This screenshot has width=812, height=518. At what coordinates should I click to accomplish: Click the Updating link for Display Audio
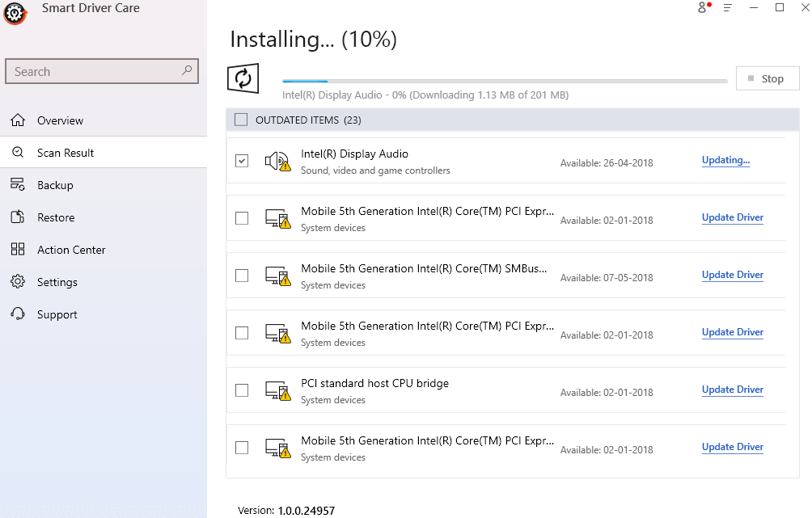pos(725,160)
